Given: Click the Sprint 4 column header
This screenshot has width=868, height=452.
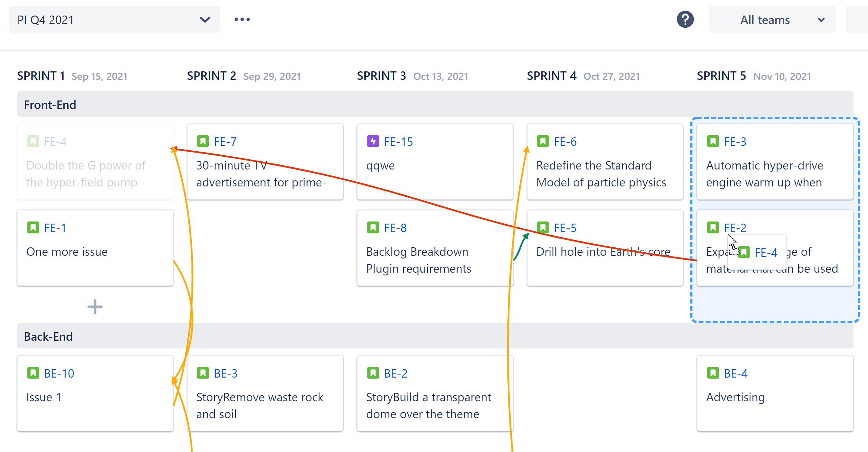Looking at the screenshot, I should [x=551, y=76].
